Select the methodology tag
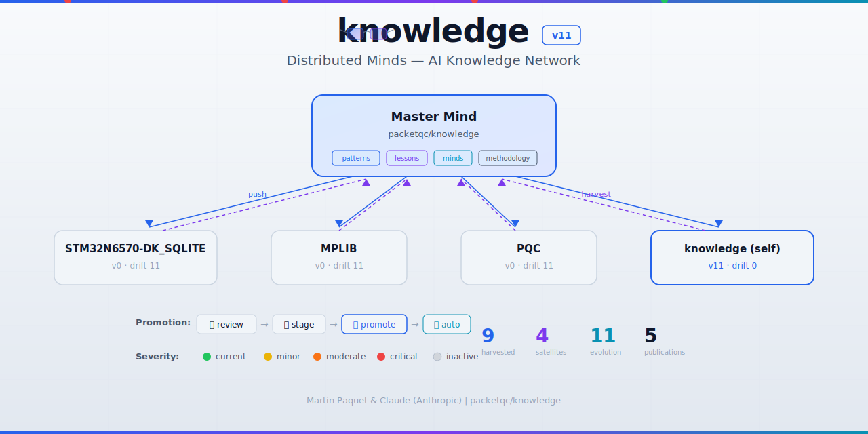 (x=508, y=158)
